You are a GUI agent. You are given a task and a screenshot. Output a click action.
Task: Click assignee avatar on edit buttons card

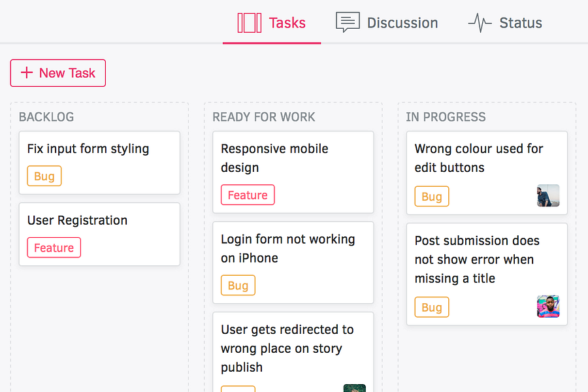[x=548, y=195]
